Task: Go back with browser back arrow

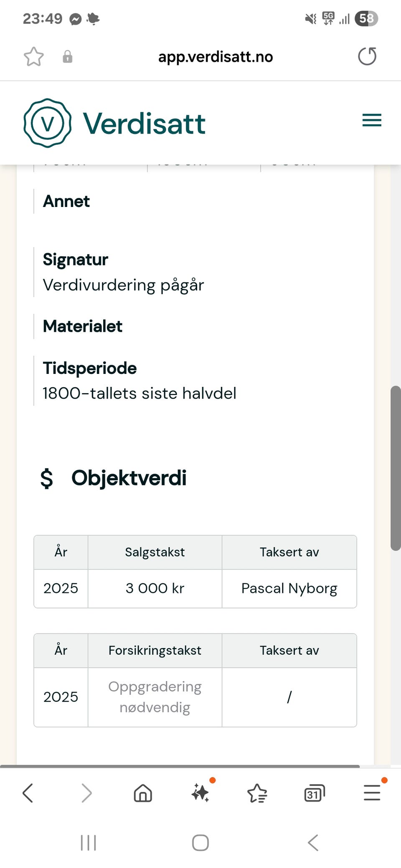Action: pyautogui.click(x=28, y=793)
